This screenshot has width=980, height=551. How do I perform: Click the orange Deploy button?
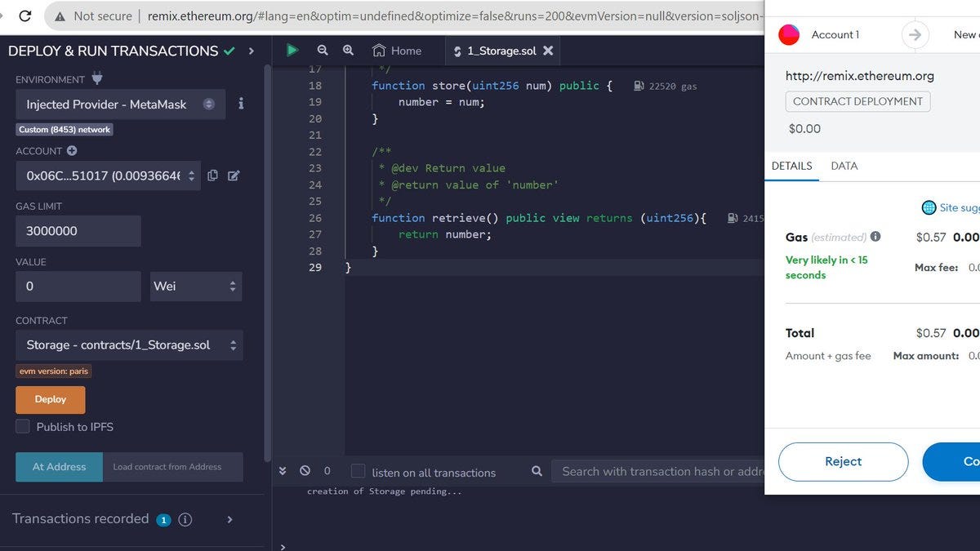[x=51, y=399]
